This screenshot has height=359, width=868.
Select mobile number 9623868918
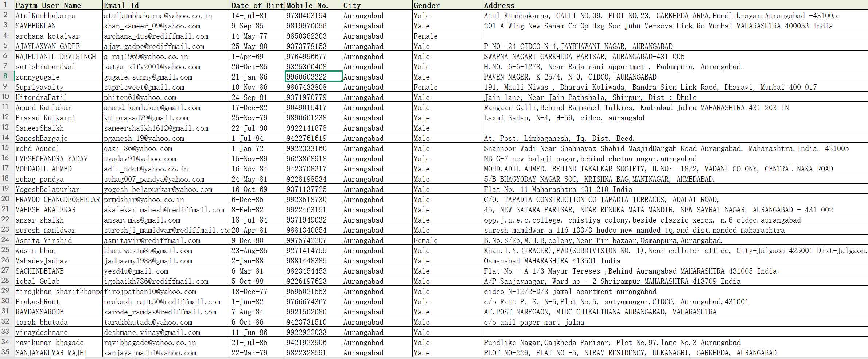[313, 158]
